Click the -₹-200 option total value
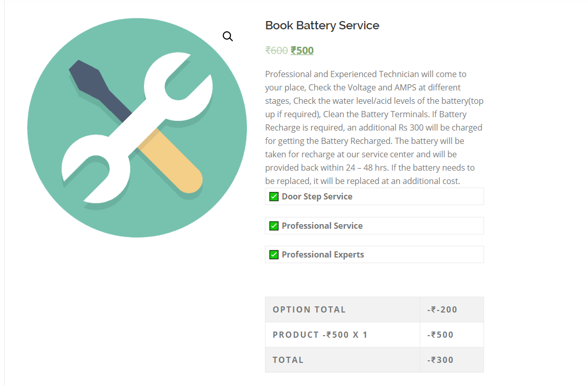 442,309
